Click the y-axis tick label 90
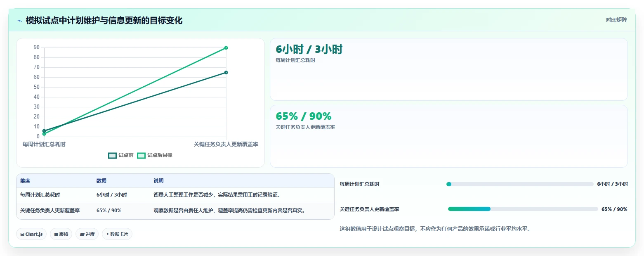This screenshot has width=644, height=256. tap(37, 47)
